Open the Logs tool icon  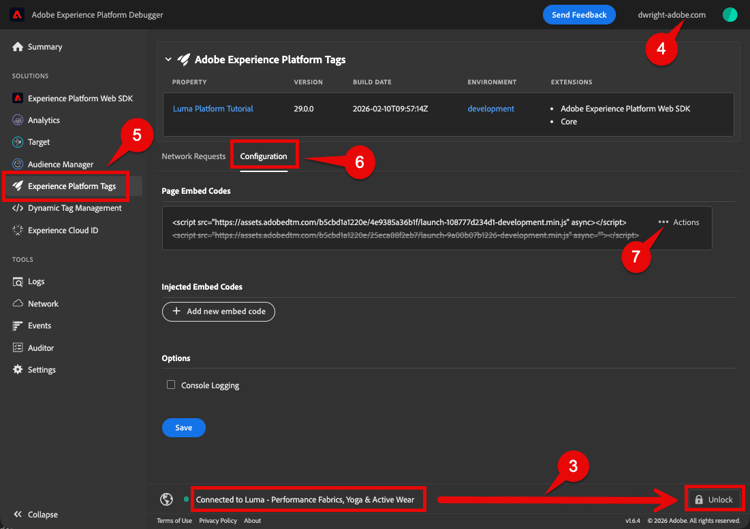click(18, 282)
